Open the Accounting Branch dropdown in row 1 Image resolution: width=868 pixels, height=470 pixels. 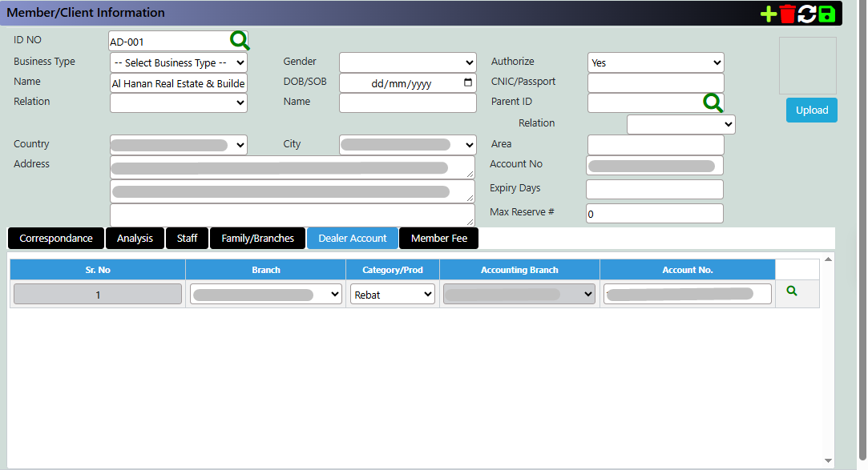(519, 294)
